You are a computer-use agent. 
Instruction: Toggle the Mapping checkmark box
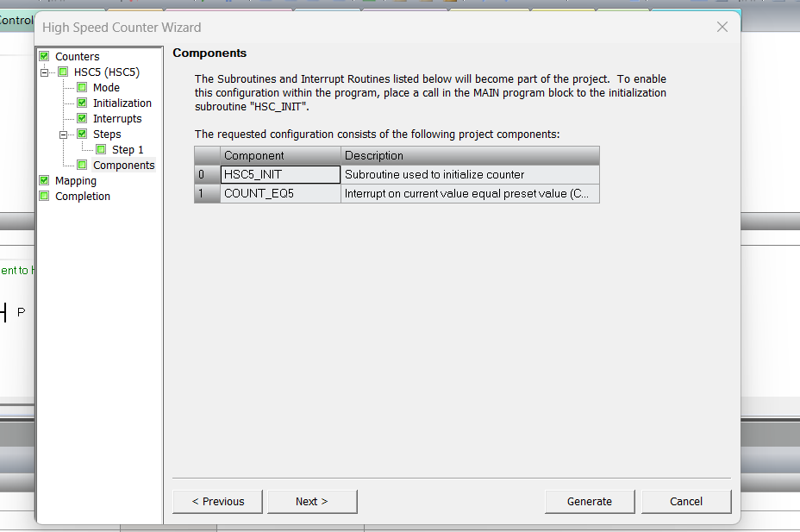[44, 181]
